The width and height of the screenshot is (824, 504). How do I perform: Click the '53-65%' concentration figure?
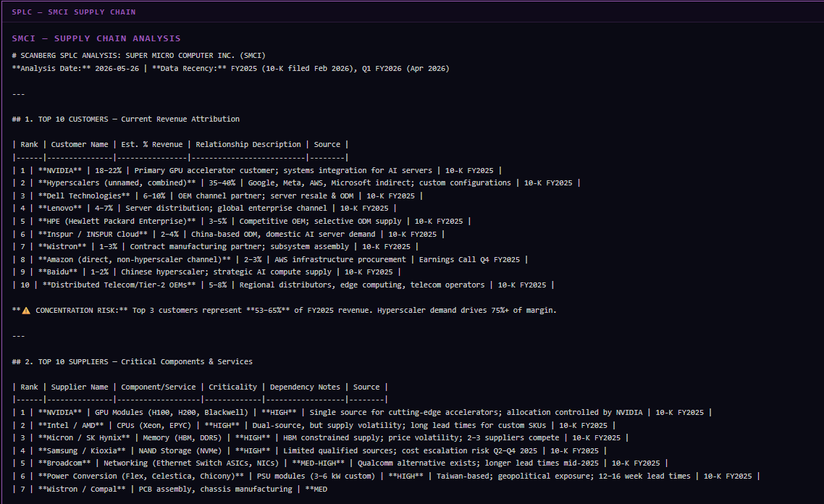click(268, 311)
